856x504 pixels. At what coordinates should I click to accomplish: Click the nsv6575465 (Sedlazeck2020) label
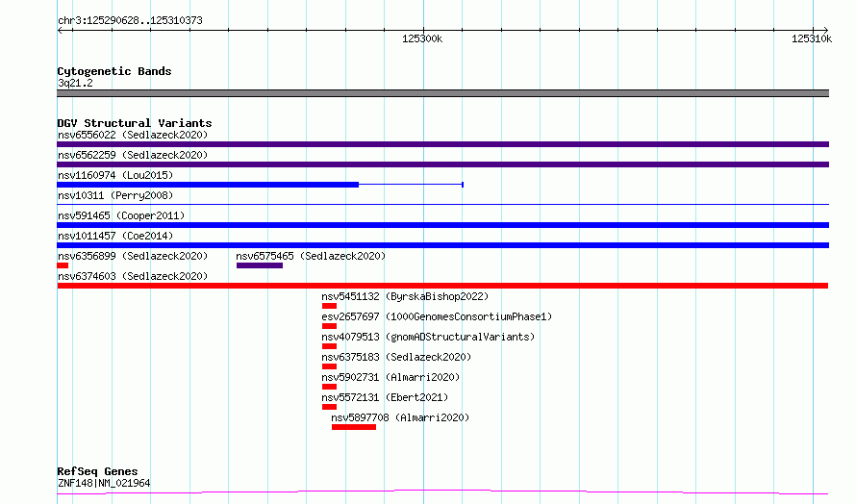tap(311, 256)
